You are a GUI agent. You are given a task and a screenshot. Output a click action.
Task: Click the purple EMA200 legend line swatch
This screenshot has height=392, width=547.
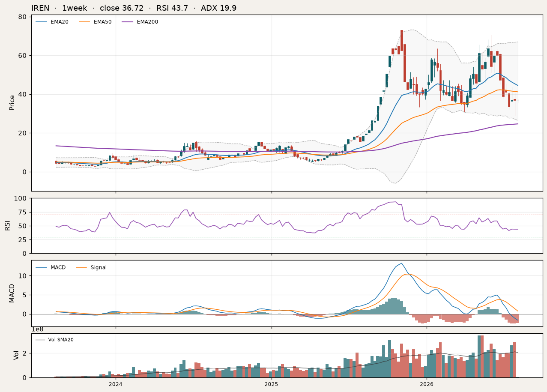128,22
